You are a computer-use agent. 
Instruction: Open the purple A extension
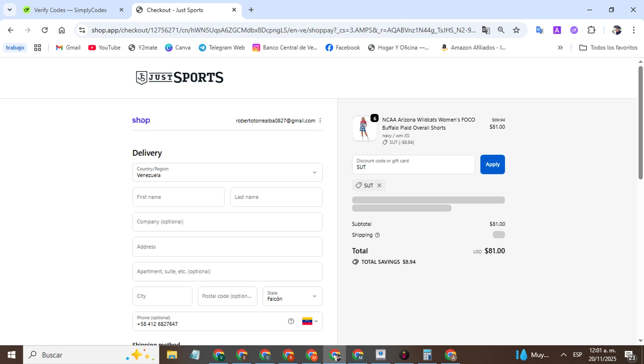click(x=557, y=30)
